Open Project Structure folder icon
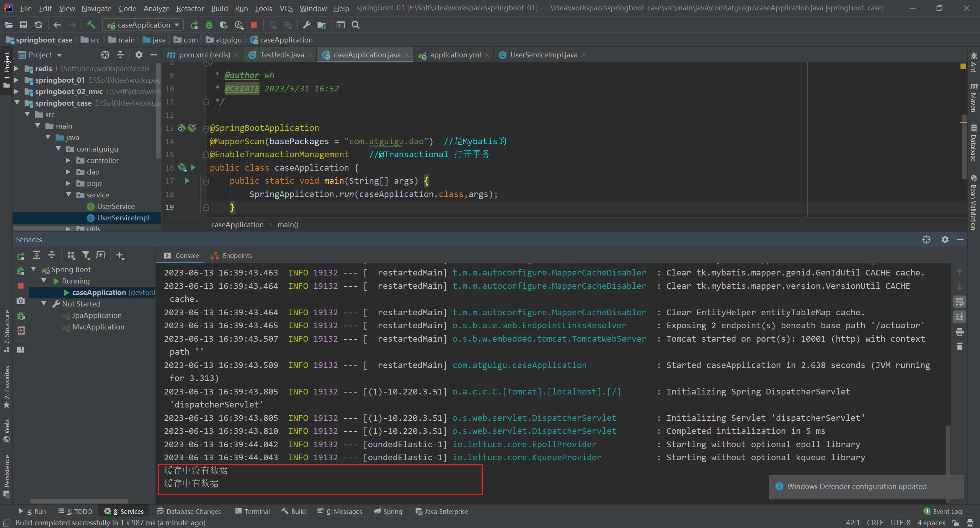The width and height of the screenshot is (980, 528). tap(322, 25)
